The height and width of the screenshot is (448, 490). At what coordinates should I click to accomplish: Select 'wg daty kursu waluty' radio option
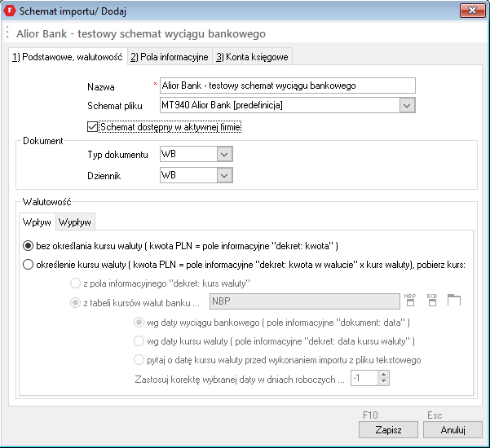pos(139,341)
